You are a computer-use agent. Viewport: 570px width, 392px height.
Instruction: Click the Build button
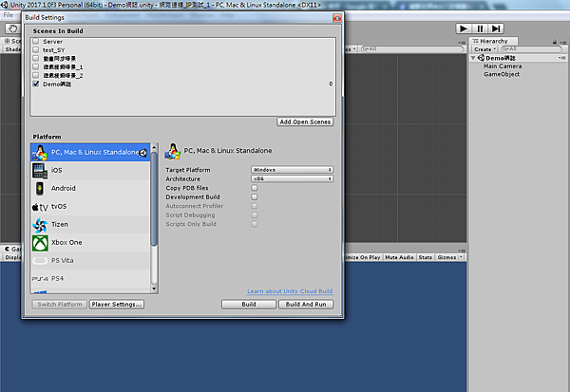[249, 305]
